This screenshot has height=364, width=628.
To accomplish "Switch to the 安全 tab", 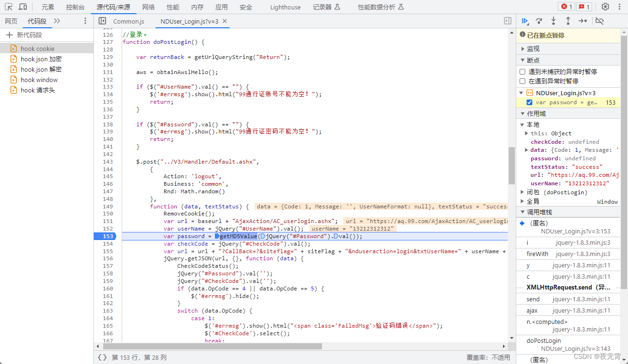I will click(246, 7).
